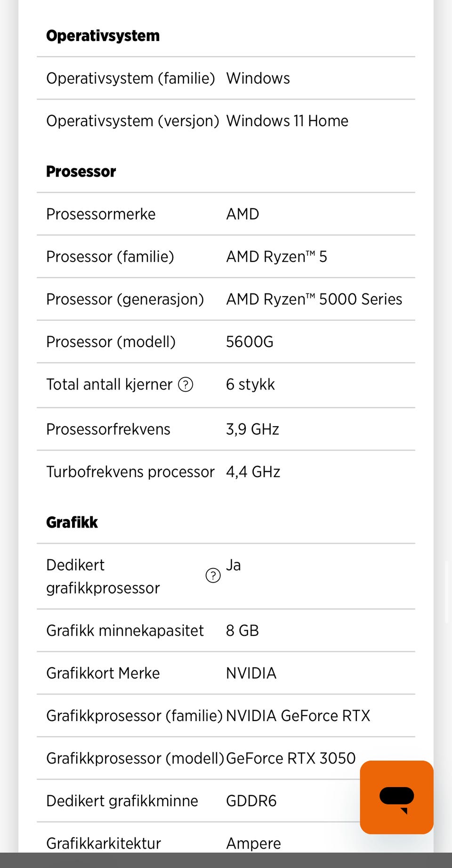
Task: Click the 4,4 GHz turbo frequency value
Action: click(253, 472)
